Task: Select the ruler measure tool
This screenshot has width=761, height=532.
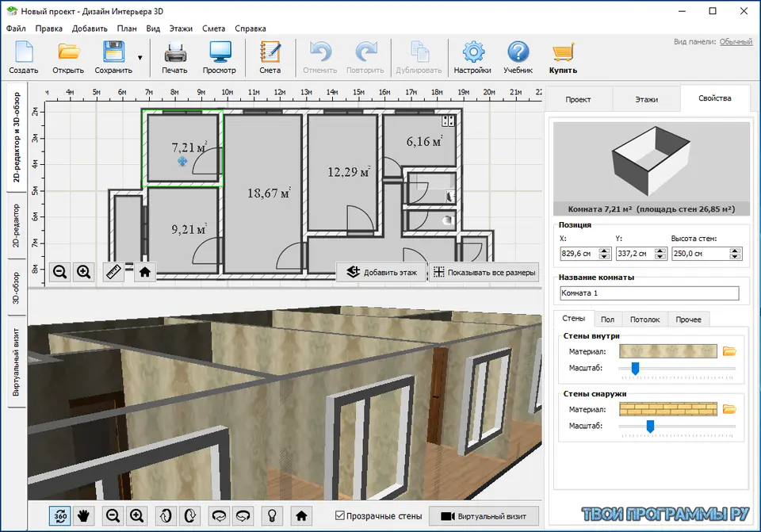Action: (x=113, y=272)
